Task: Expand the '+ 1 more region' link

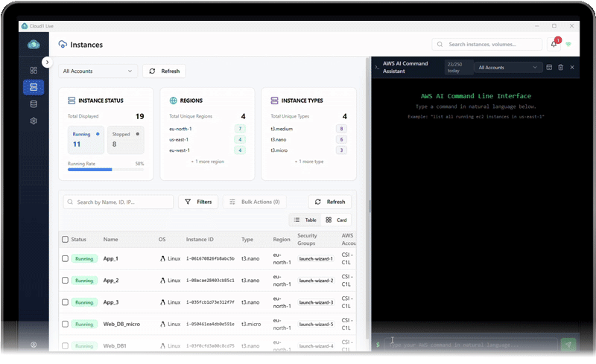Action: tap(208, 162)
